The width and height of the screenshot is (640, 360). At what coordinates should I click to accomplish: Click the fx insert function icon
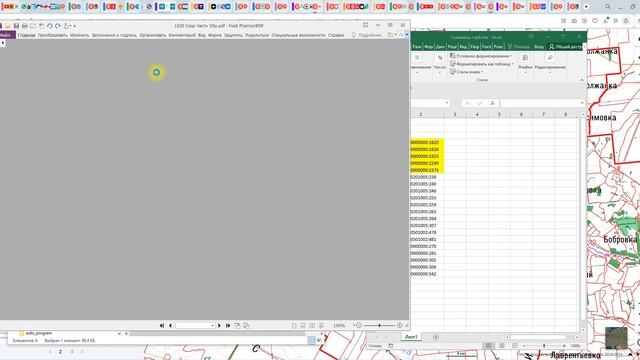click(492, 103)
